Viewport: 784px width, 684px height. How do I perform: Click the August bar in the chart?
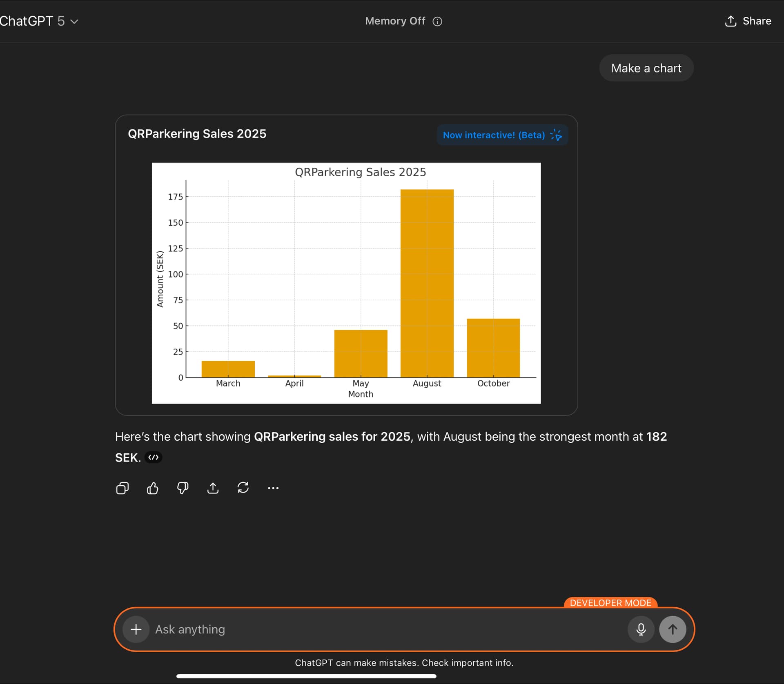[427, 283]
